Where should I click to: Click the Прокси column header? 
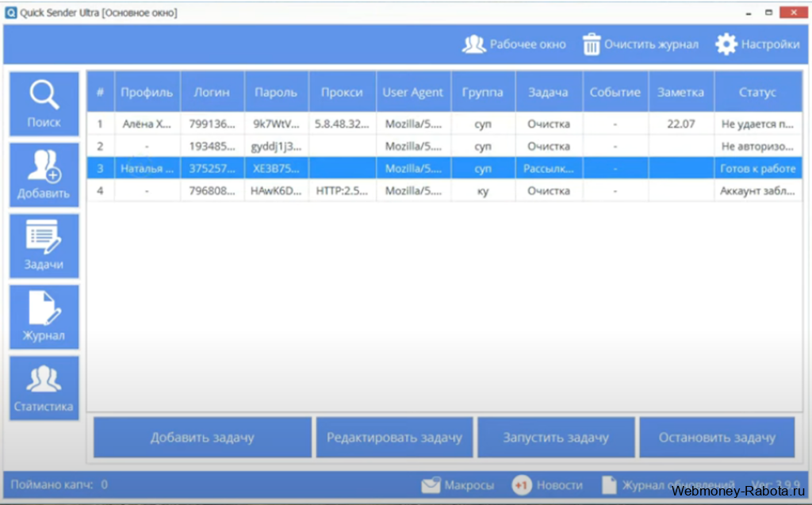point(342,92)
